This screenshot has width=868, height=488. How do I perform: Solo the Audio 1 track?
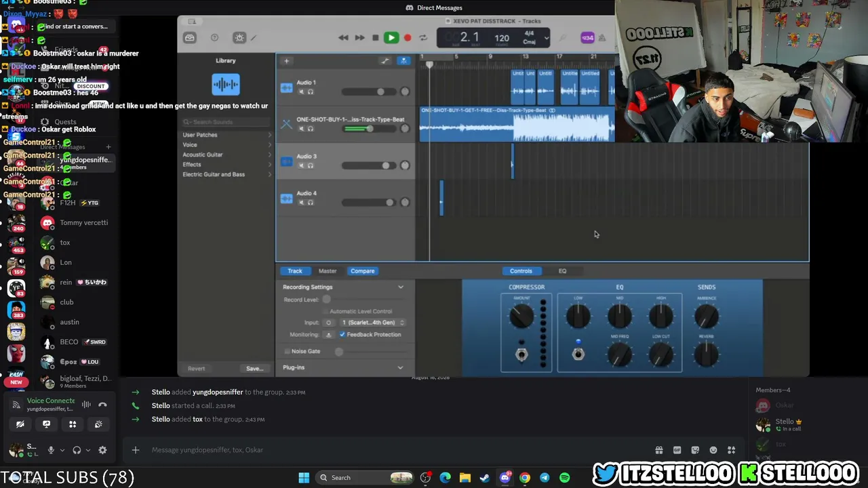click(311, 91)
